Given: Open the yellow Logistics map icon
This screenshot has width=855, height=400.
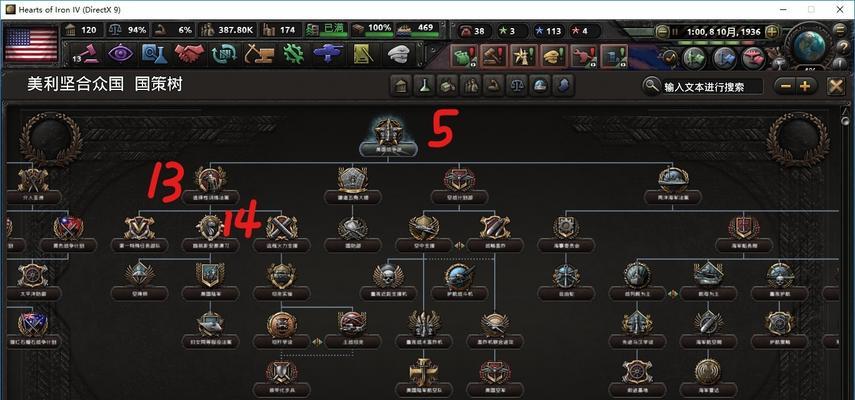Looking at the screenshot, I should click(x=363, y=53).
